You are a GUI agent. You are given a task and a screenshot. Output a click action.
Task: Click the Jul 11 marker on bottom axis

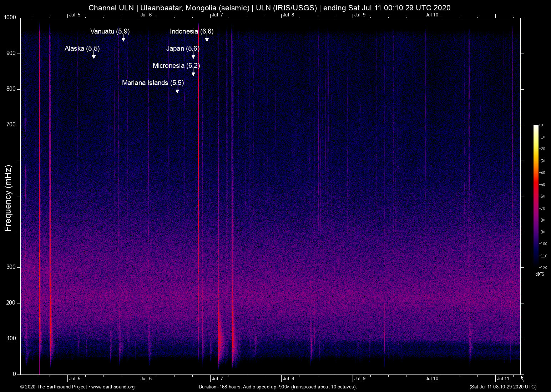point(503,379)
